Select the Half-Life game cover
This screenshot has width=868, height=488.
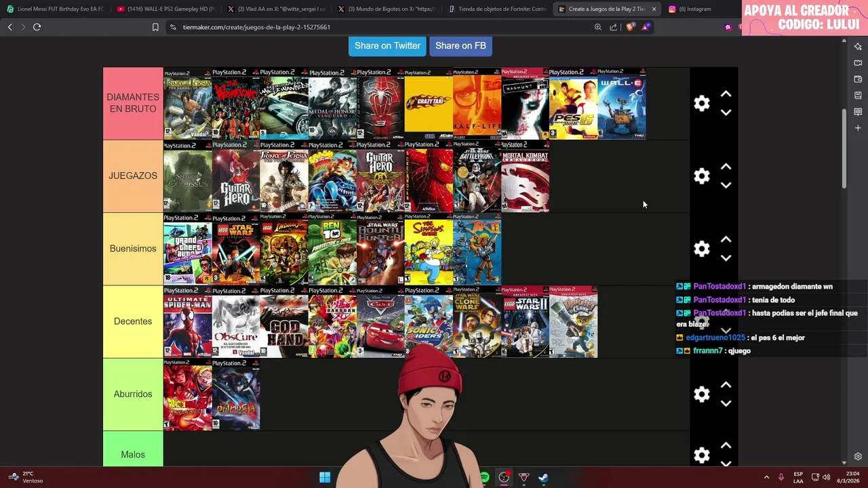(x=477, y=103)
